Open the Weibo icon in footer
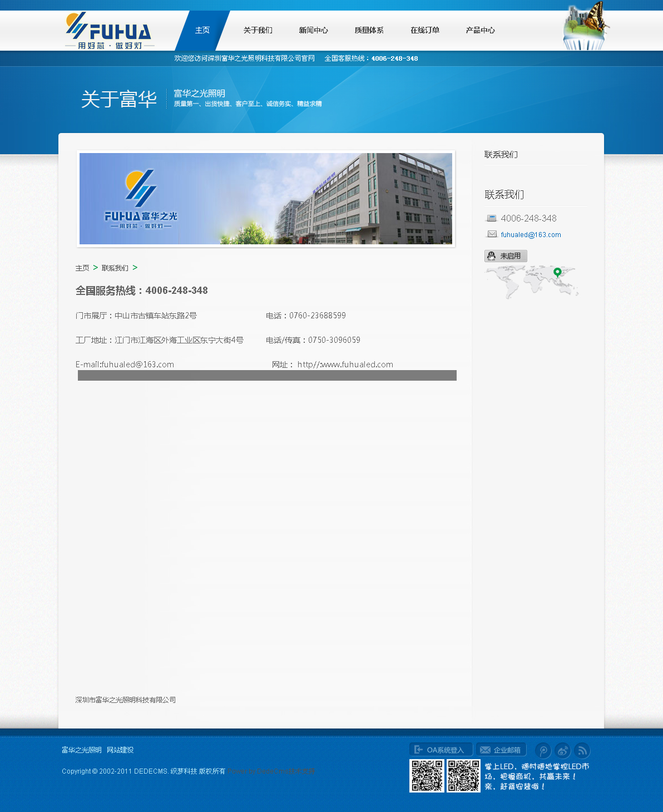663x812 pixels. [x=562, y=751]
